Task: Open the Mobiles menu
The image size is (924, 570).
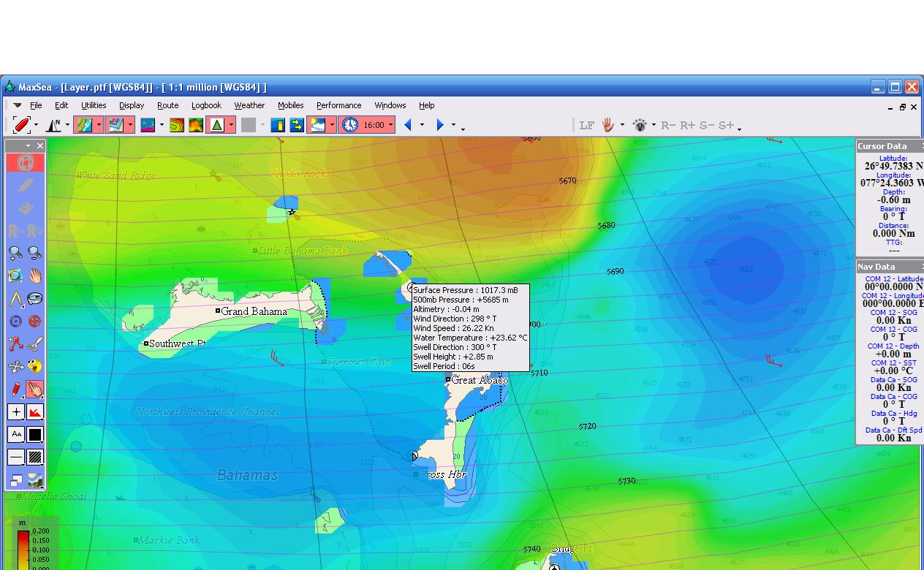Action: click(x=290, y=105)
